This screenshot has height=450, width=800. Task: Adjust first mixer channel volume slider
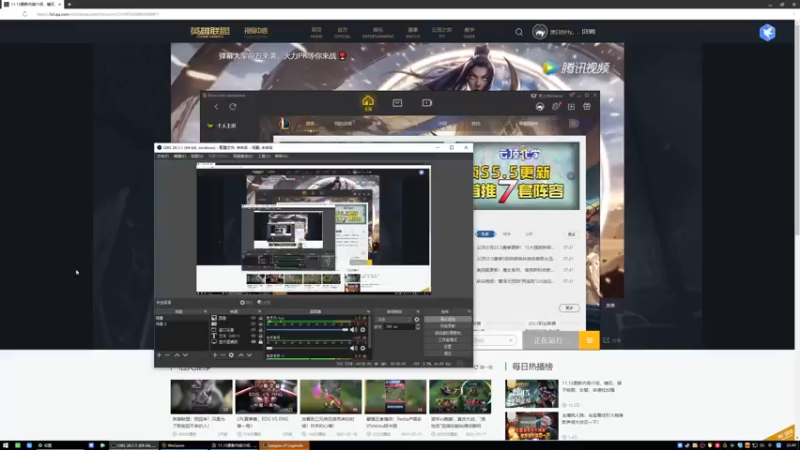tap(308, 330)
